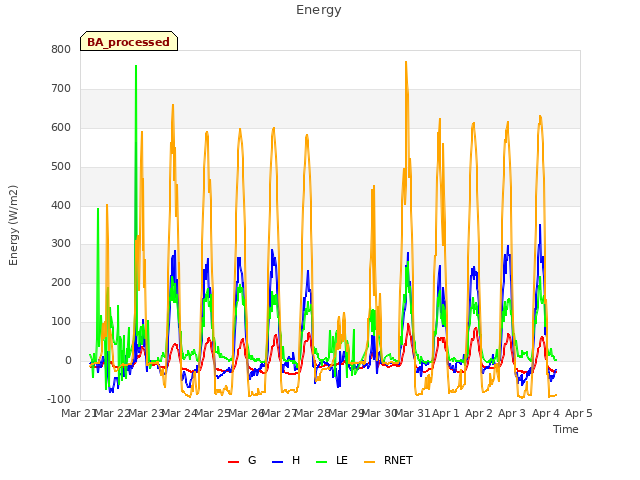Click the 300 y-axis tick value
Image resolution: width=640 pixels, height=480 pixels.
coord(61,244)
